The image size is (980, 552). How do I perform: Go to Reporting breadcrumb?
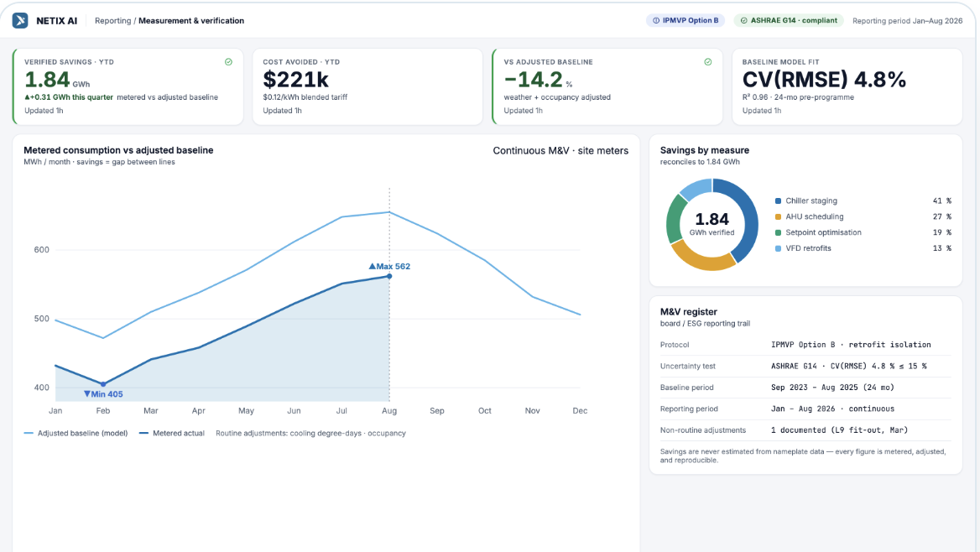click(113, 21)
